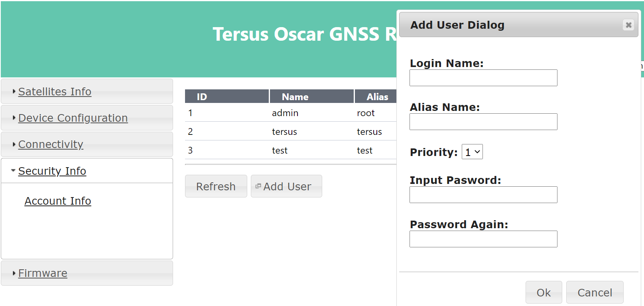Click the Alias column header
The width and height of the screenshot is (644, 306).
[x=376, y=97]
